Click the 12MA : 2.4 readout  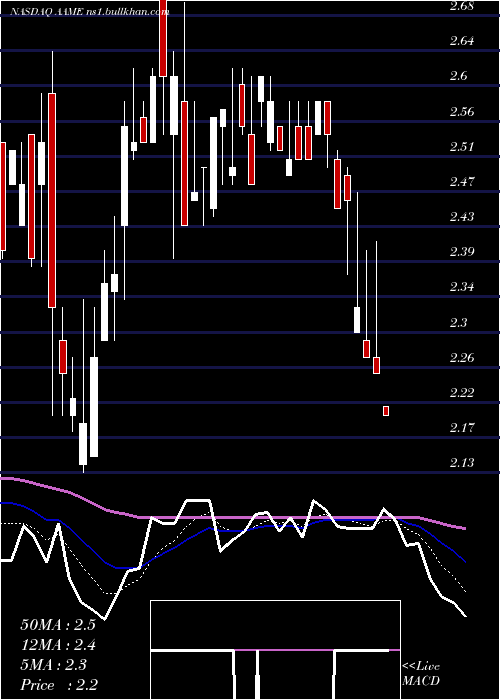[x=58, y=645]
